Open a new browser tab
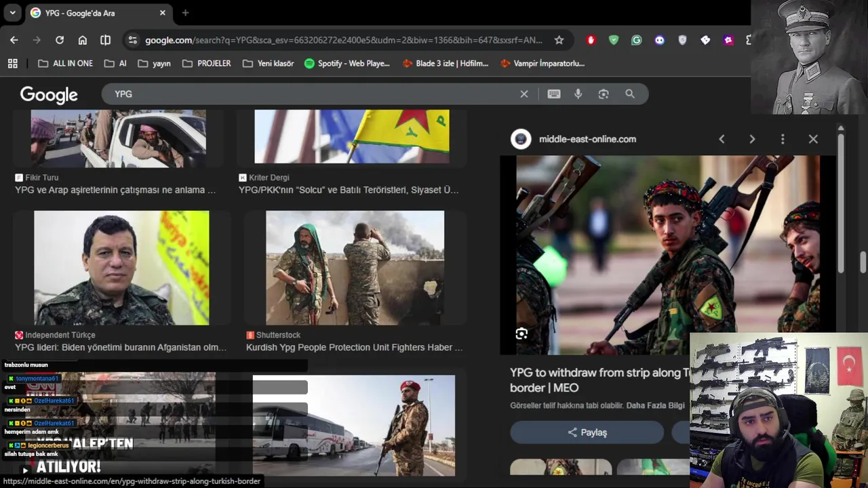Screen dimensions: 868x488 click(x=185, y=13)
